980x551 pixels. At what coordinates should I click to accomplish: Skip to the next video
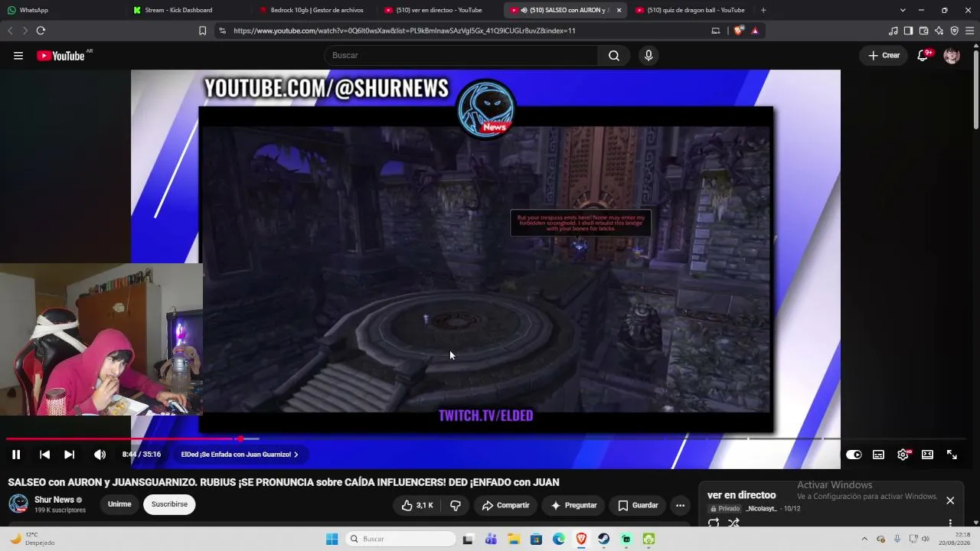70,455
